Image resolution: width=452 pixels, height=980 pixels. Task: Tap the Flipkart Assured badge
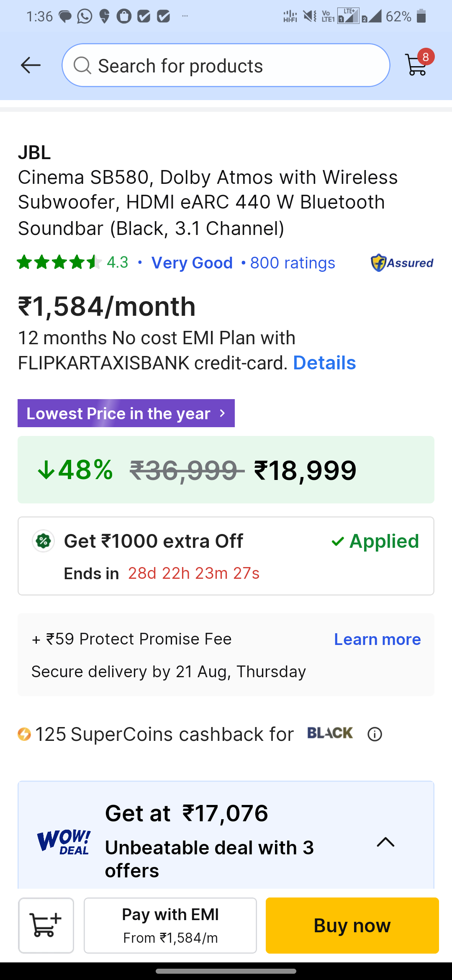pyautogui.click(x=402, y=263)
